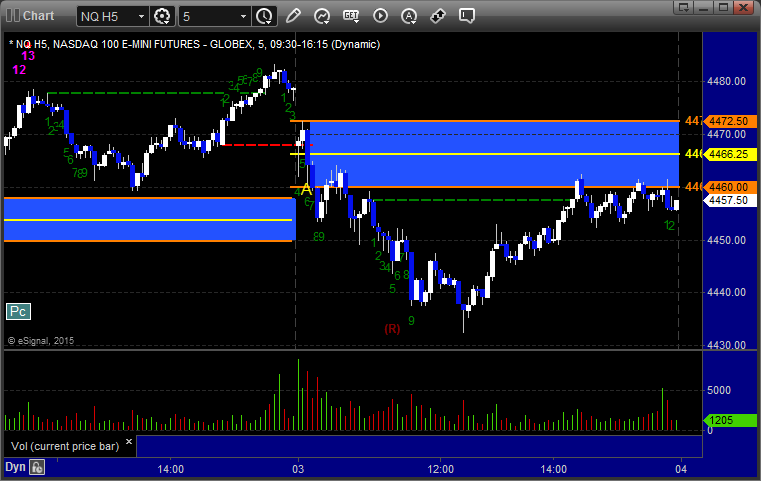Click the lock icon beside Dyn
Screen dimensions: 761x481
pos(37,467)
